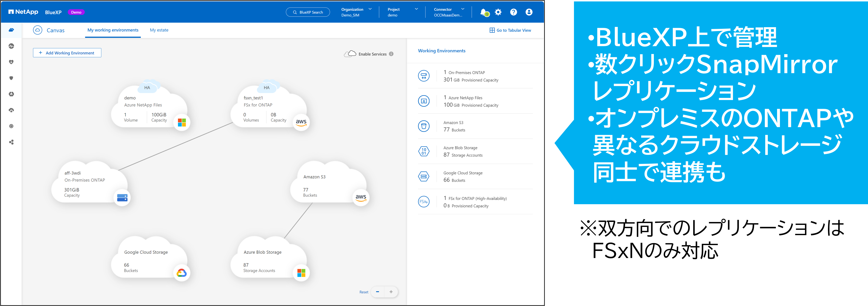868x306 pixels.
Task: Click Enable Services cloud button
Action: click(x=365, y=54)
